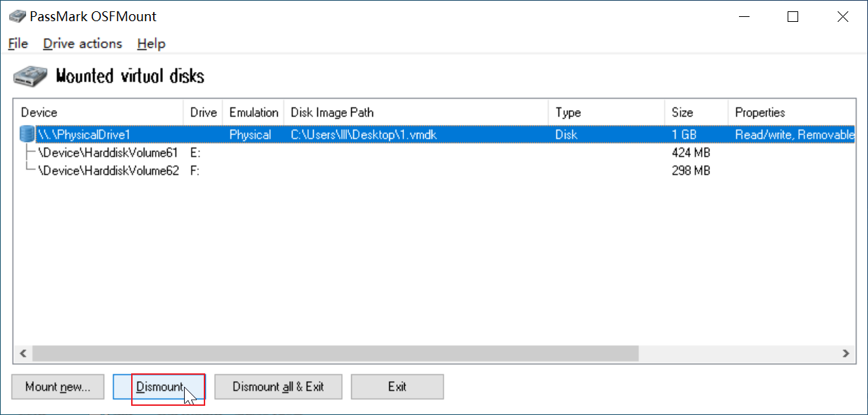868x415 pixels.
Task: Click the Dismount button
Action: (x=159, y=387)
